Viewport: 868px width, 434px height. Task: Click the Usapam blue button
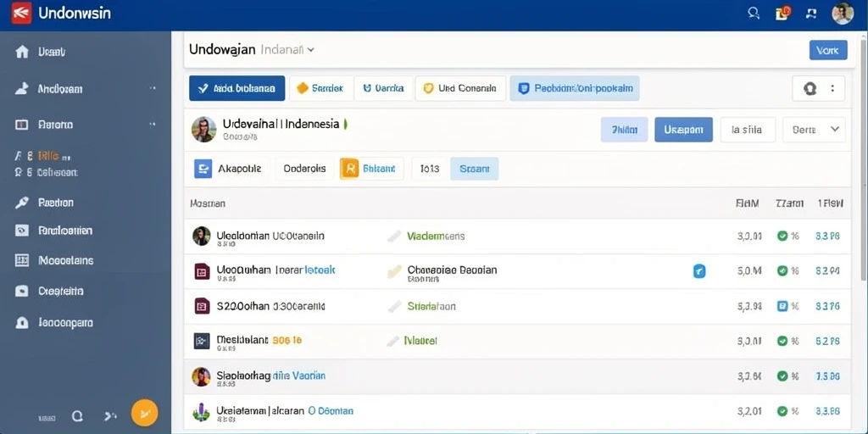tap(684, 130)
